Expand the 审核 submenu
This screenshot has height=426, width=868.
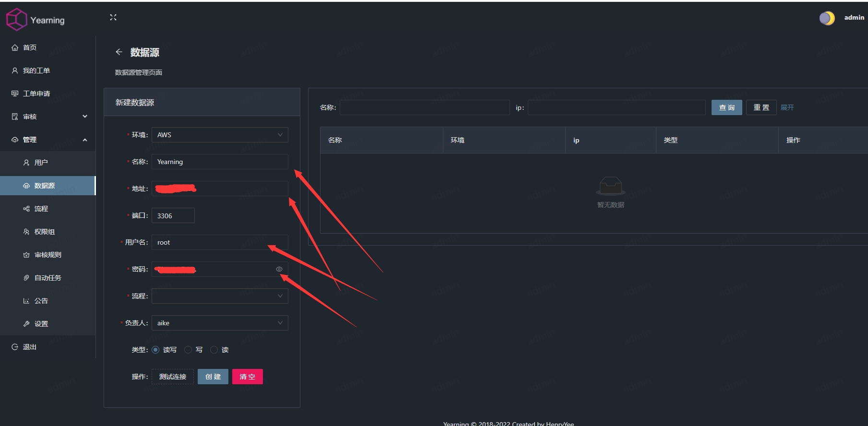tap(48, 117)
